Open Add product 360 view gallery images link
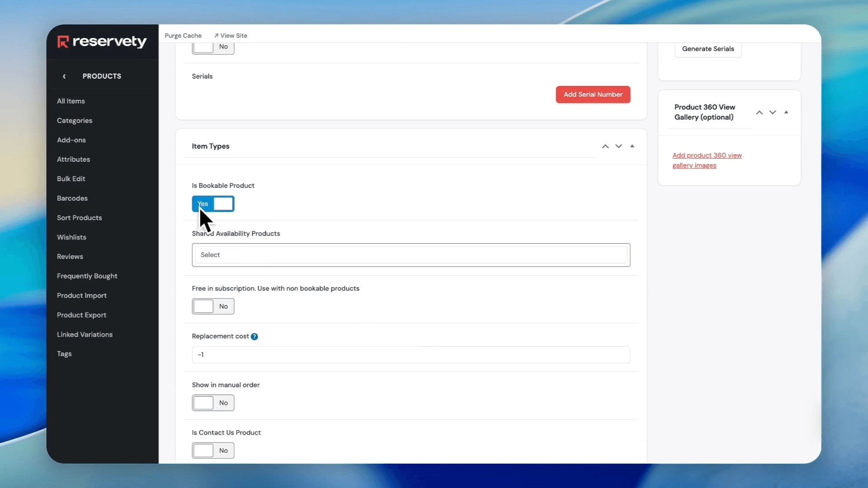 [x=707, y=160]
